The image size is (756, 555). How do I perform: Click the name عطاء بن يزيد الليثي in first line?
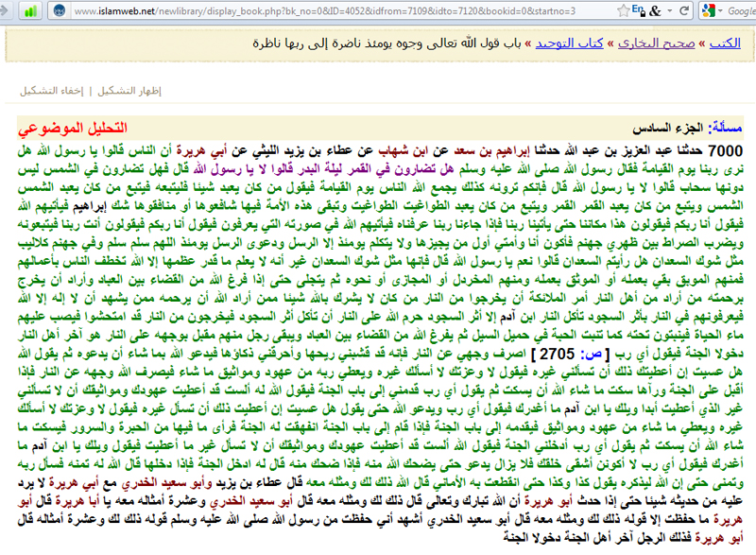pos(304,151)
